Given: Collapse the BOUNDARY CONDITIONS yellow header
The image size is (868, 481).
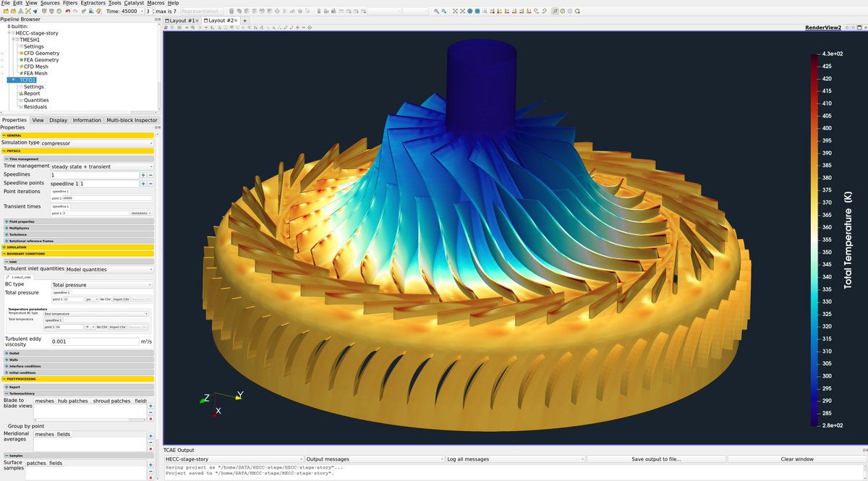Looking at the screenshot, I should [77, 254].
